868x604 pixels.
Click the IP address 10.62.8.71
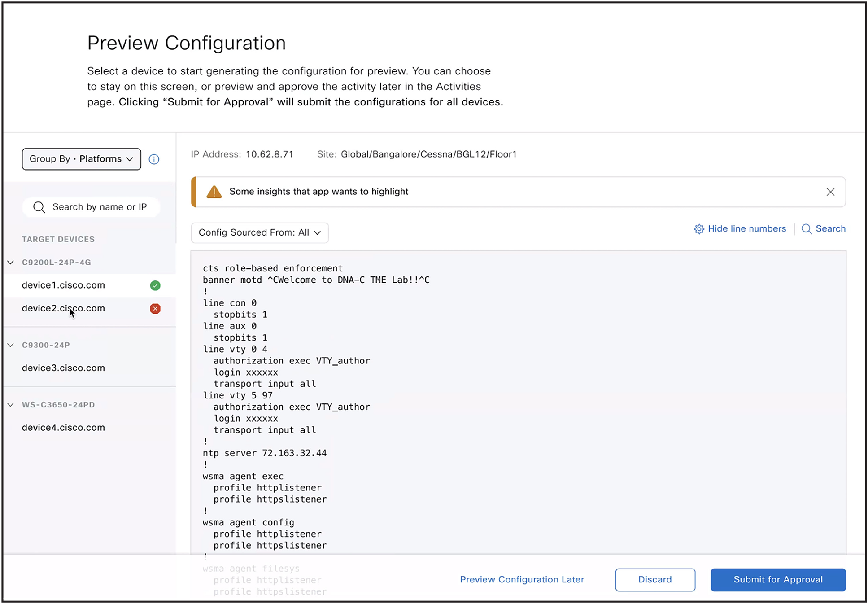click(270, 154)
